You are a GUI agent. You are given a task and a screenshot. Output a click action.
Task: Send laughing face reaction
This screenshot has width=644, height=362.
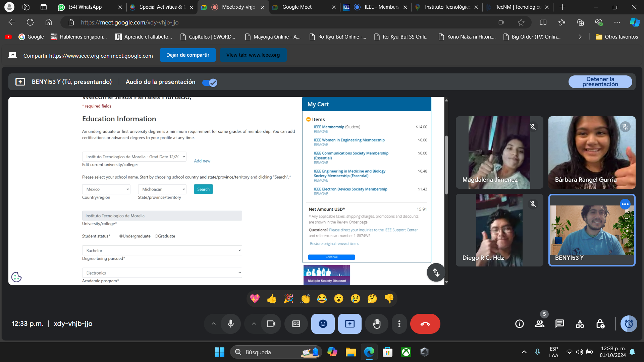click(322, 298)
